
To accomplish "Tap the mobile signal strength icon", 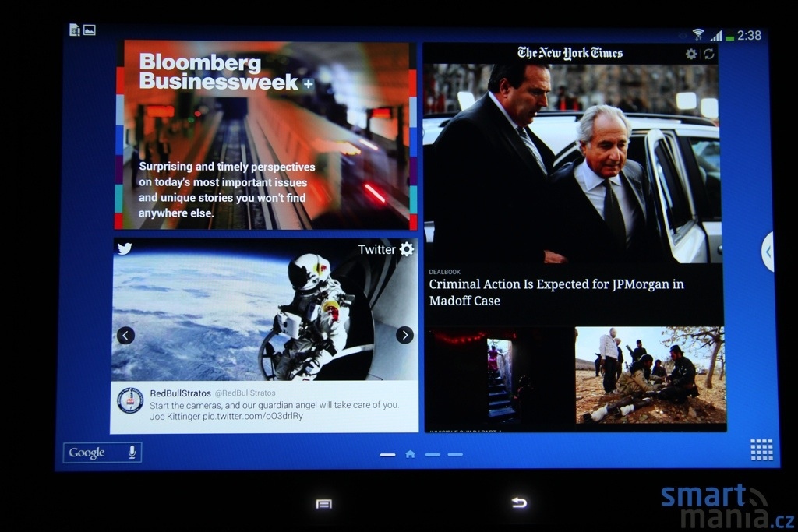I will (716, 35).
